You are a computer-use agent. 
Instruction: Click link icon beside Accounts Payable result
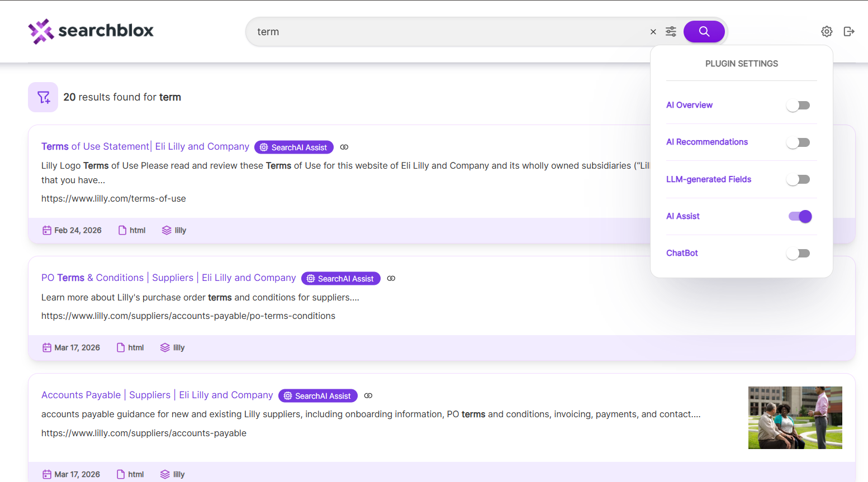[368, 396]
